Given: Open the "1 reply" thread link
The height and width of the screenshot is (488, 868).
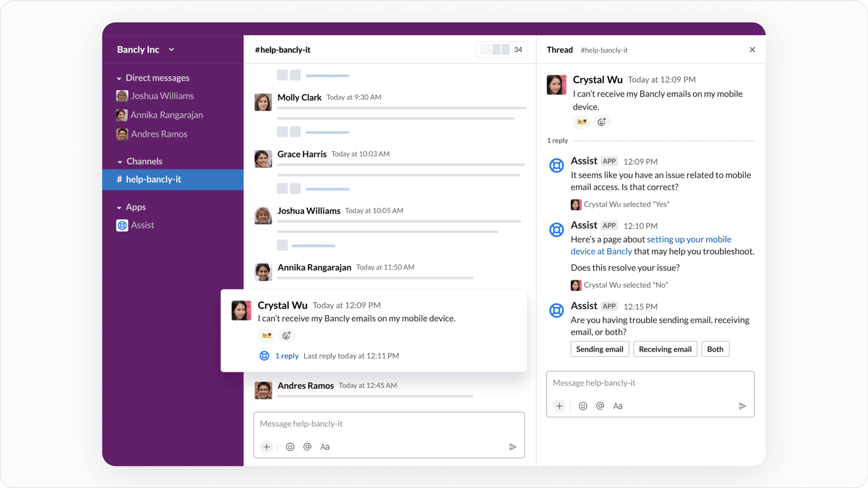Looking at the screenshot, I should pyautogui.click(x=287, y=356).
